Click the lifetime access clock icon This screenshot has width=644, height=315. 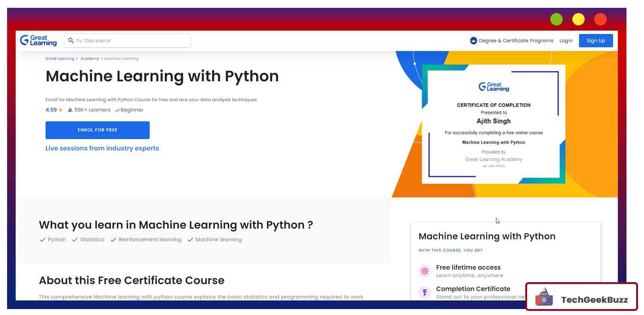point(424,271)
